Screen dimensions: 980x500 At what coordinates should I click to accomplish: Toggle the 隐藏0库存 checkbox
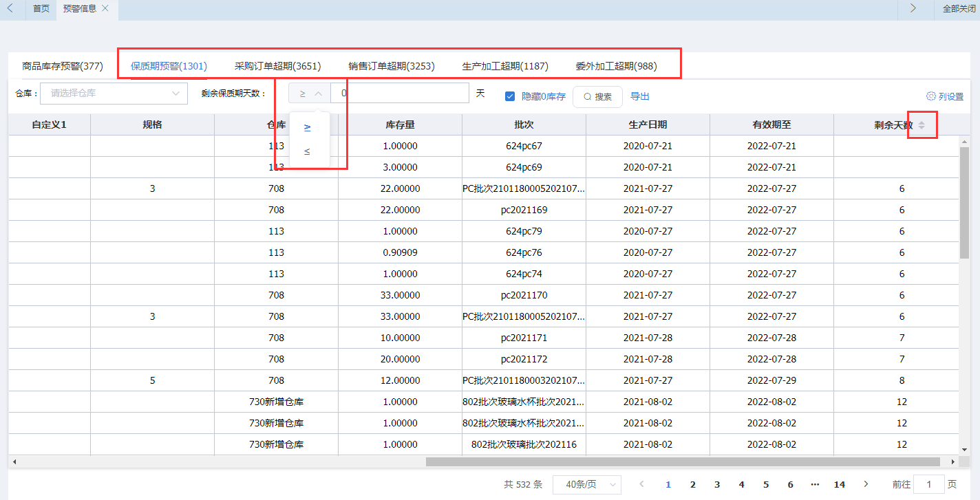[x=510, y=96]
